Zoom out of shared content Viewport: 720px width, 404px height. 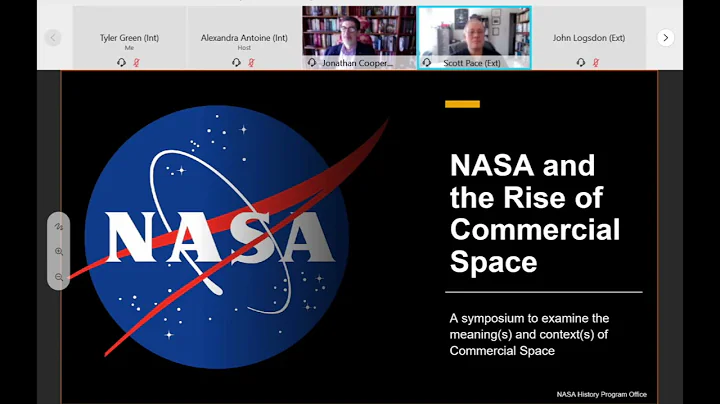(59, 277)
